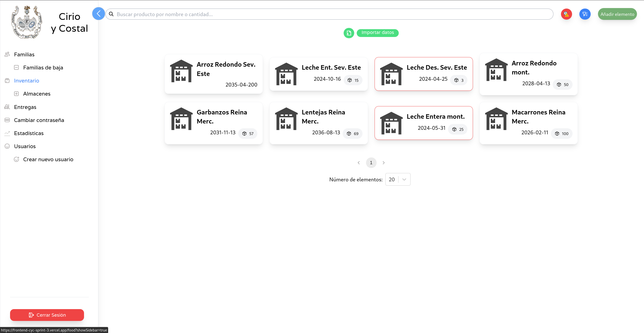Viewport: 644px width, 333px height.
Task: Open Familias in the sidebar
Action: click(24, 55)
